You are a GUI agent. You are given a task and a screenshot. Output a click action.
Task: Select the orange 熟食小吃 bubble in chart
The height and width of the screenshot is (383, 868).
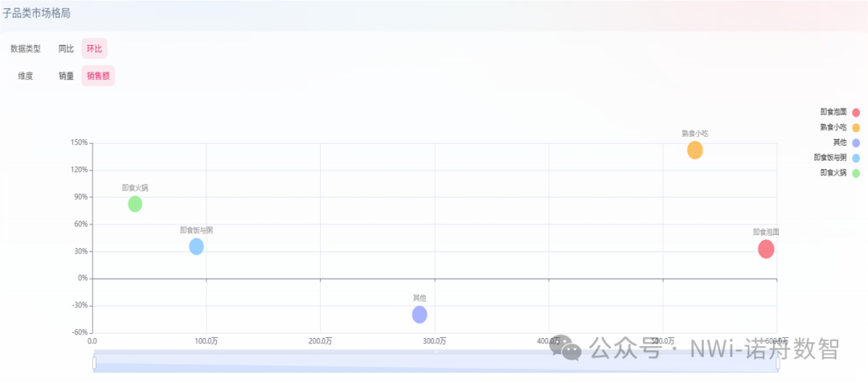pos(695,150)
